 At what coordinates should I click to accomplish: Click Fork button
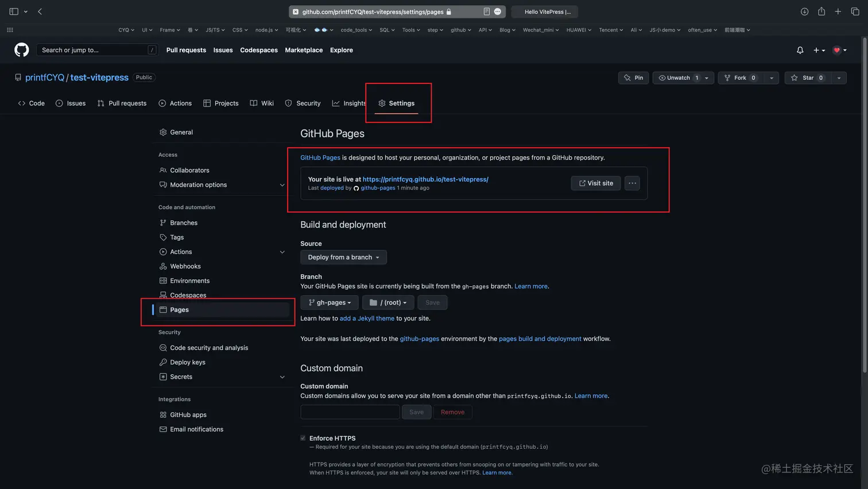[740, 78]
